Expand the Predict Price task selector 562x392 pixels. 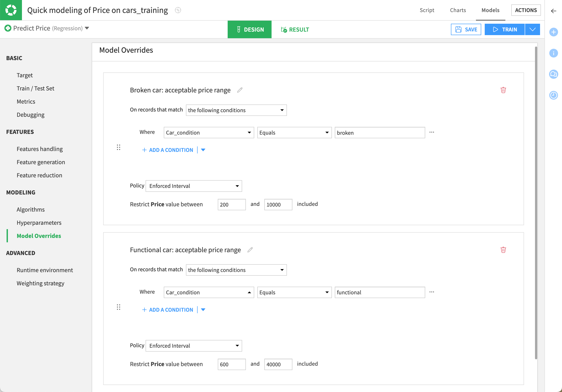click(x=87, y=28)
